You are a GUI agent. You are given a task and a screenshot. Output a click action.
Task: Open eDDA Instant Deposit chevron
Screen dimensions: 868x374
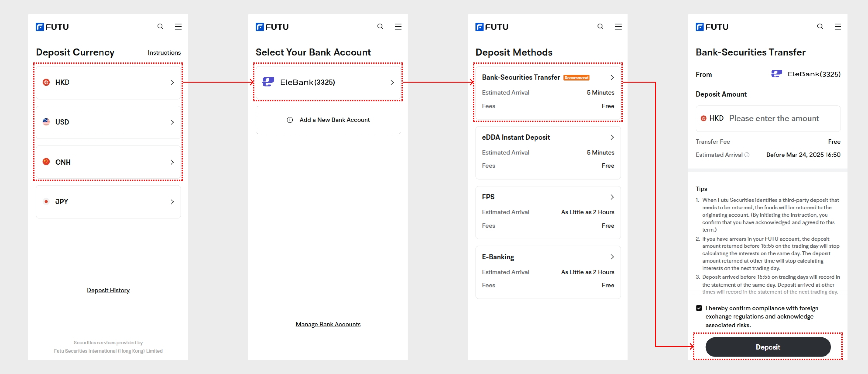coord(612,137)
